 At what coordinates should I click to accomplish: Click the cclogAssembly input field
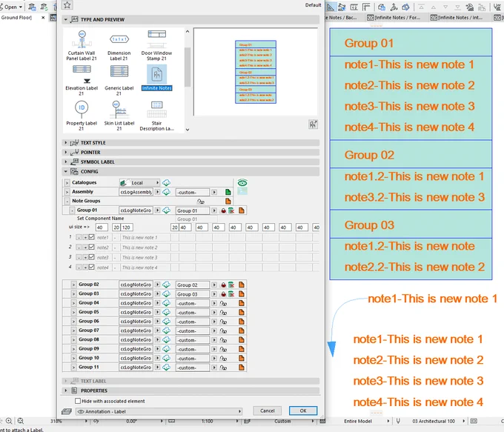tap(136, 192)
